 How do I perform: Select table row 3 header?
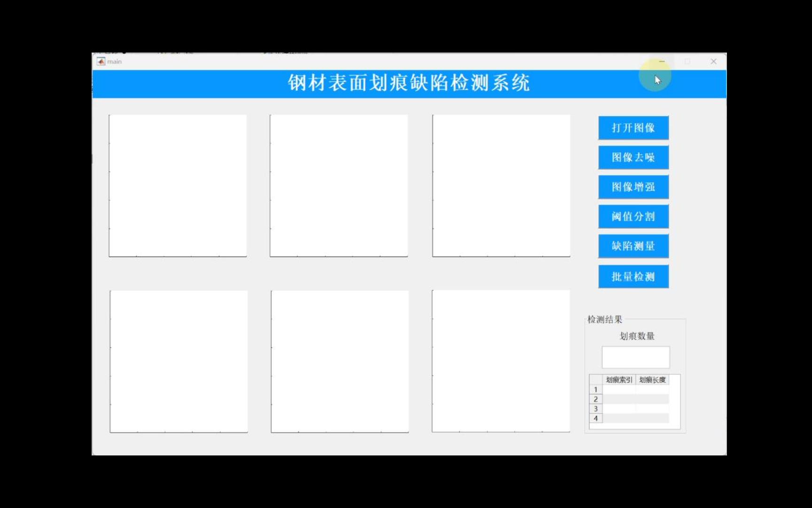coord(596,409)
